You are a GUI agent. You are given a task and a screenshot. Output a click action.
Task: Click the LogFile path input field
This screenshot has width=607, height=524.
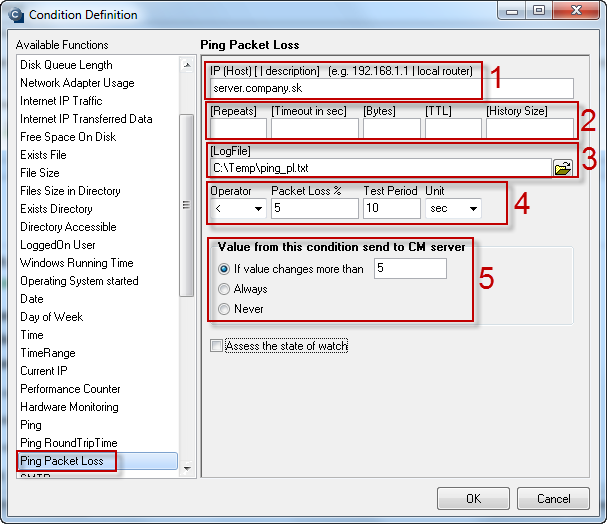coord(381,168)
